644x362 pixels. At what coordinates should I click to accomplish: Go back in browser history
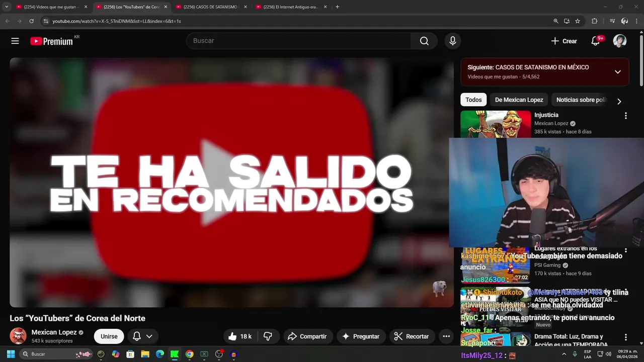tap(7, 21)
